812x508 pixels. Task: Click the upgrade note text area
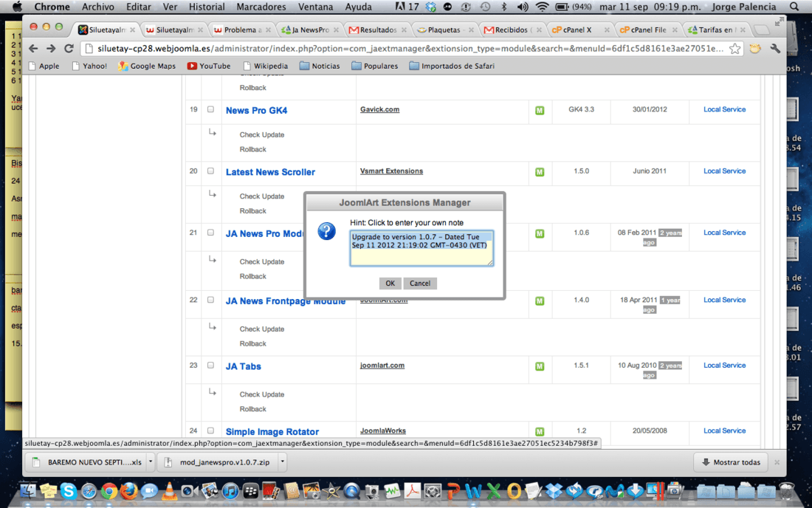click(422, 249)
